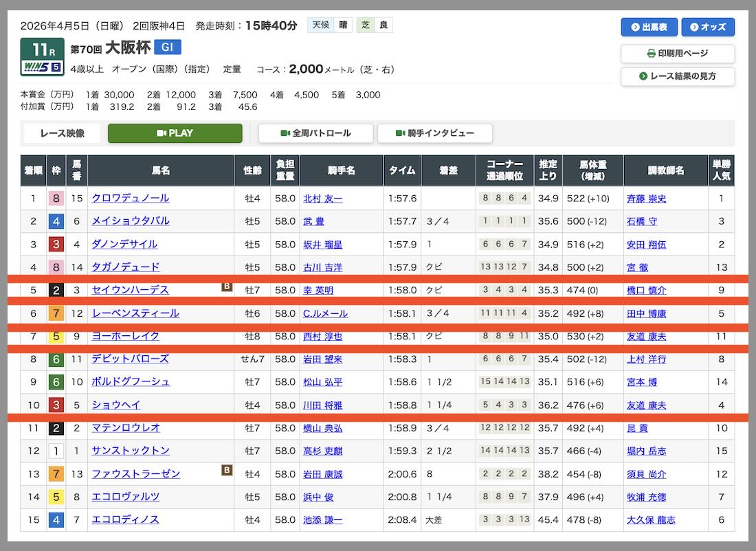Screen dimensions: 756x551
Task: Open horse page for クロワデュノール
Action: [x=131, y=199]
